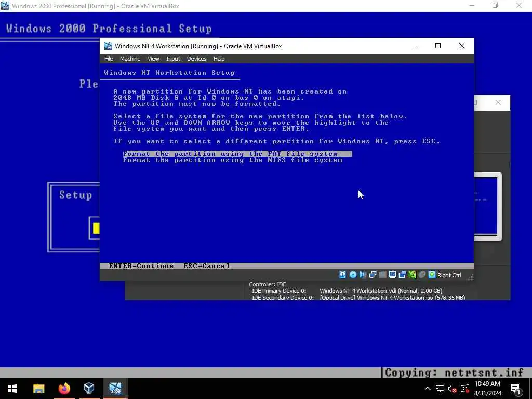Open the Machine menu
The width and height of the screenshot is (532, 399).
[130, 59]
